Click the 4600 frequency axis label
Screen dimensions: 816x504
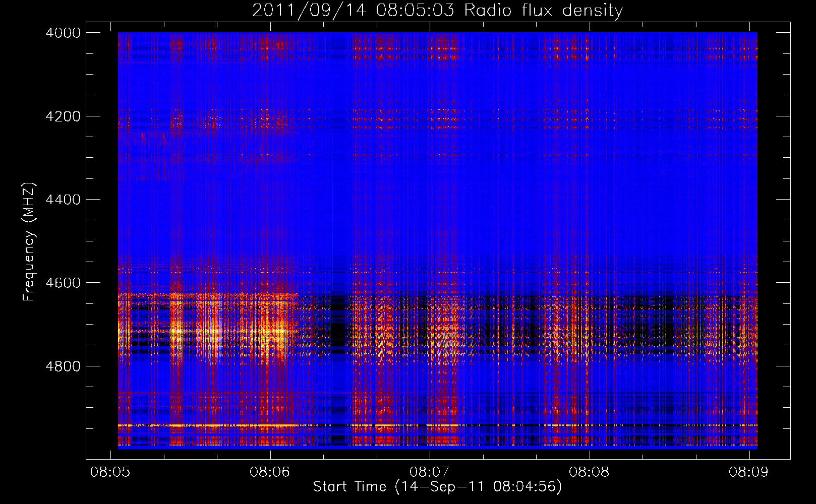coord(63,283)
